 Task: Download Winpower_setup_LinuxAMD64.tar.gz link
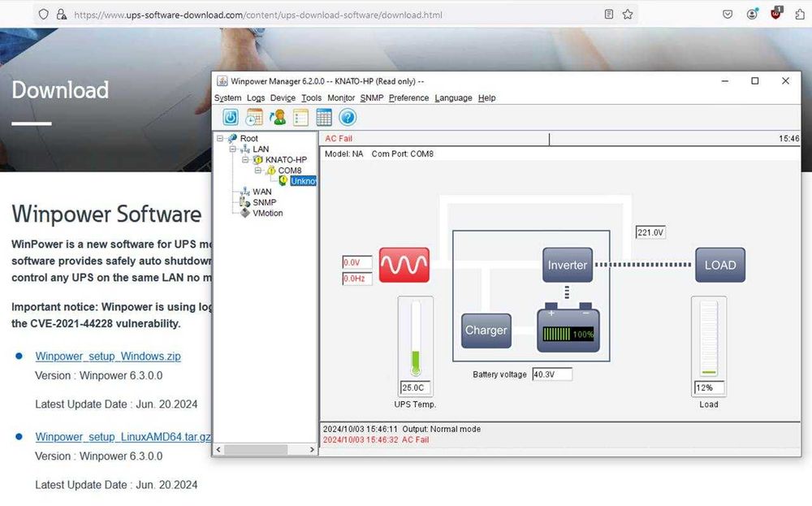[x=123, y=437]
